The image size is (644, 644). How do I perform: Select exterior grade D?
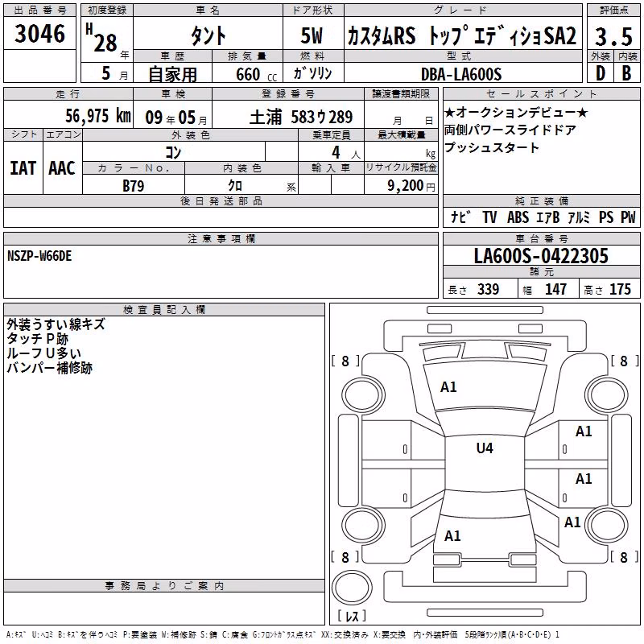tap(601, 73)
